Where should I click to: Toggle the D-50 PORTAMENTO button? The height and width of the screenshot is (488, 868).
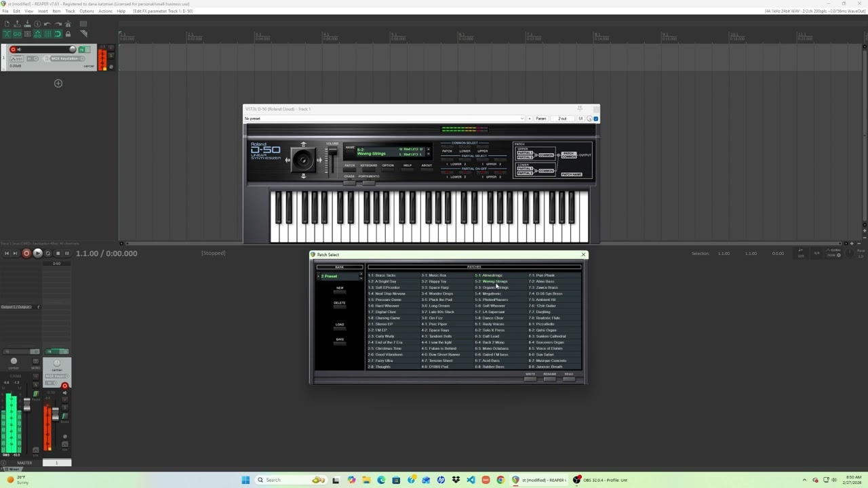pyautogui.click(x=369, y=182)
